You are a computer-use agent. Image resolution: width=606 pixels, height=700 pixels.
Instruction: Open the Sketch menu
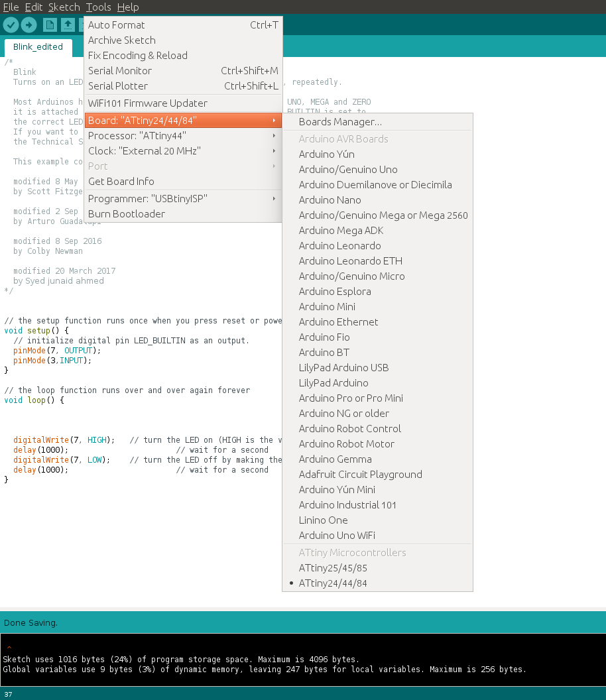[x=63, y=7]
